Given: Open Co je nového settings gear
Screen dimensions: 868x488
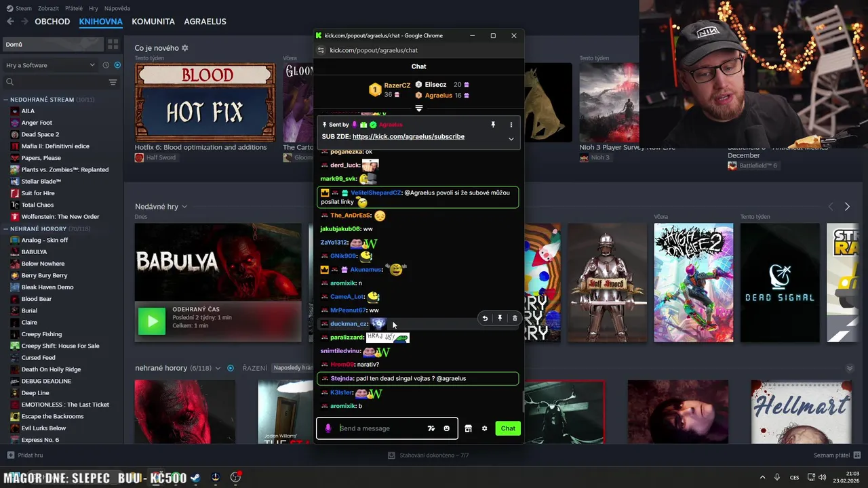Looking at the screenshot, I should (185, 48).
